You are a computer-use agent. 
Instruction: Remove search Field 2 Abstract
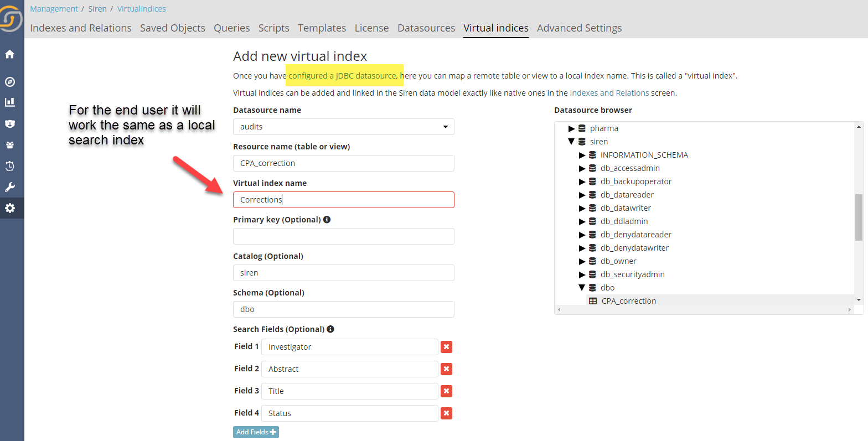tap(447, 369)
